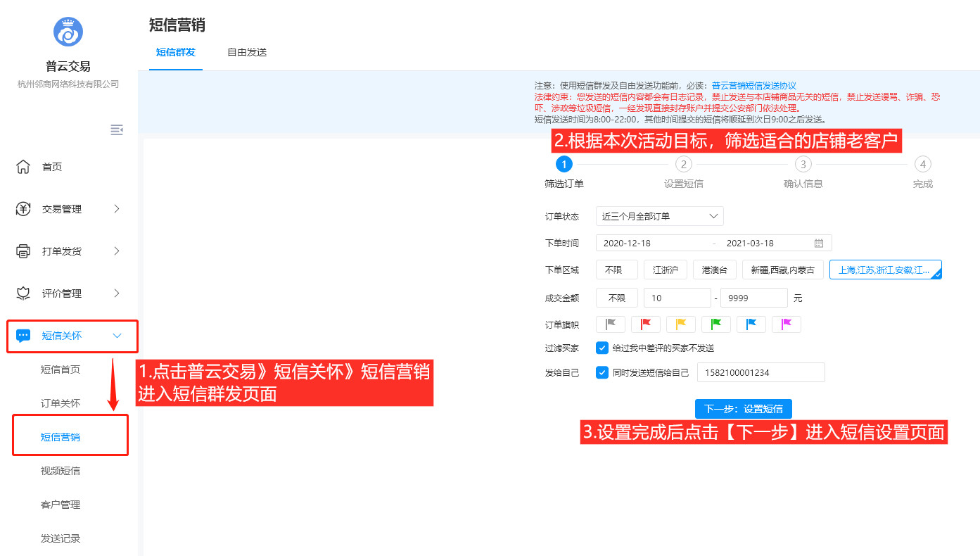The image size is (980, 556).
Task: Expand the 评价管理 menu arrow
Action: click(117, 293)
